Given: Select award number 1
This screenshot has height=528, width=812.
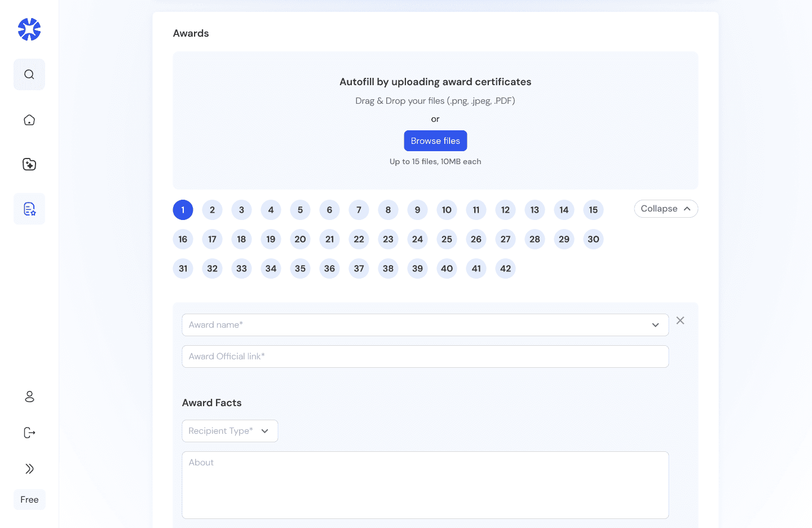Looking at the screenshot, I should (183, 210).
